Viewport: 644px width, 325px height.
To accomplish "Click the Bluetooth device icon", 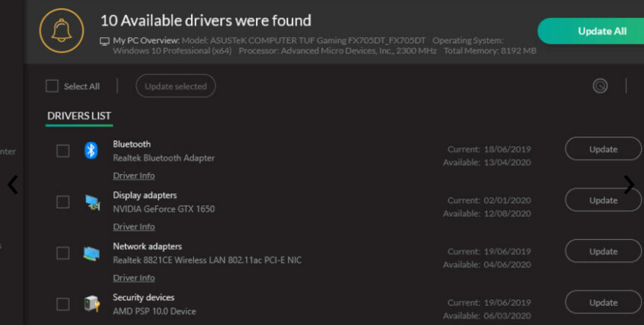I will (91, 150).
